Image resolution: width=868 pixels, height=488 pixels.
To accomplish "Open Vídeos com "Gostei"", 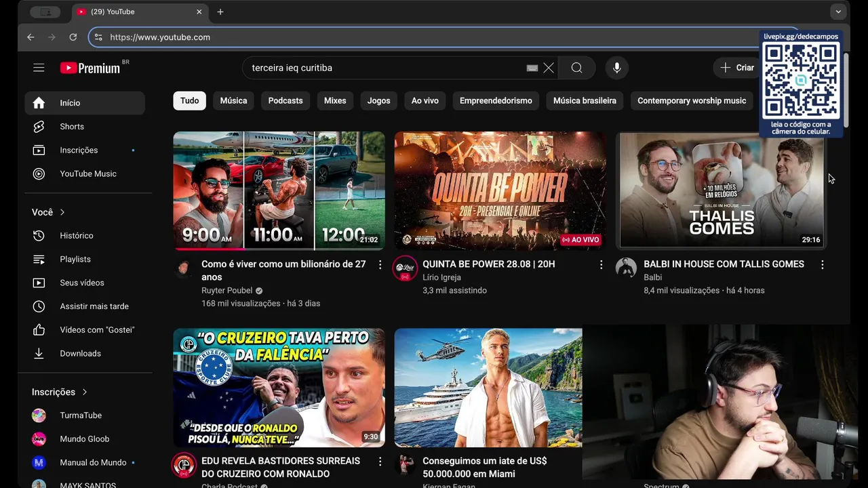I will tap(85, 330).
